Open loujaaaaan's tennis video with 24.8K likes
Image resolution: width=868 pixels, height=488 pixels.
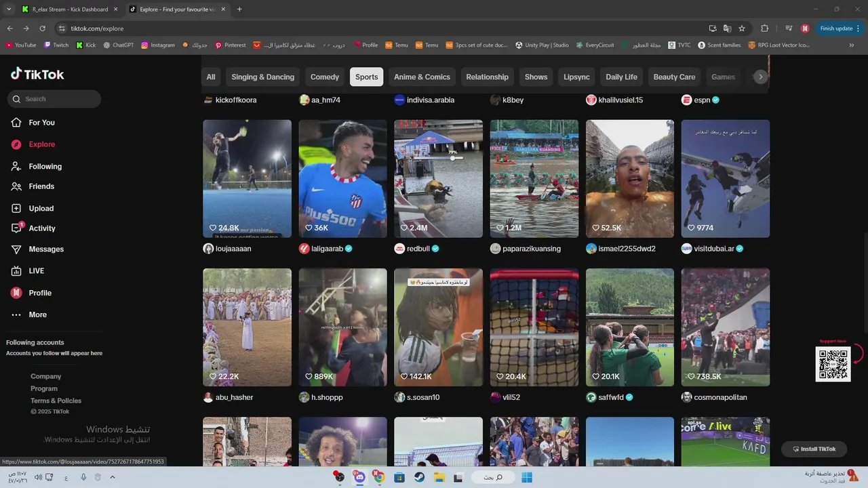(247, 179)
